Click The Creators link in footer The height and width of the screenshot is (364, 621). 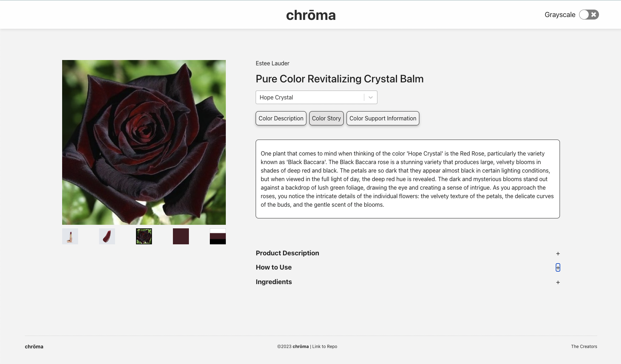pos(584,346)
